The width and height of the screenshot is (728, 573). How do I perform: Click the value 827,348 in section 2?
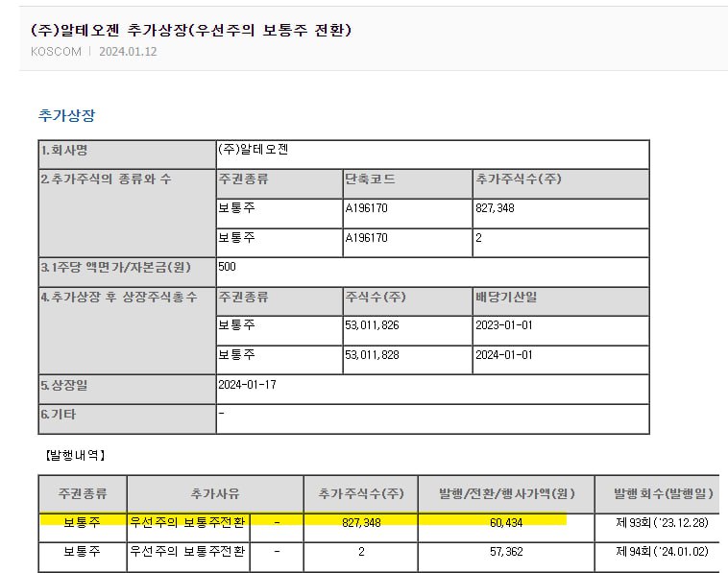pos(495,208)
